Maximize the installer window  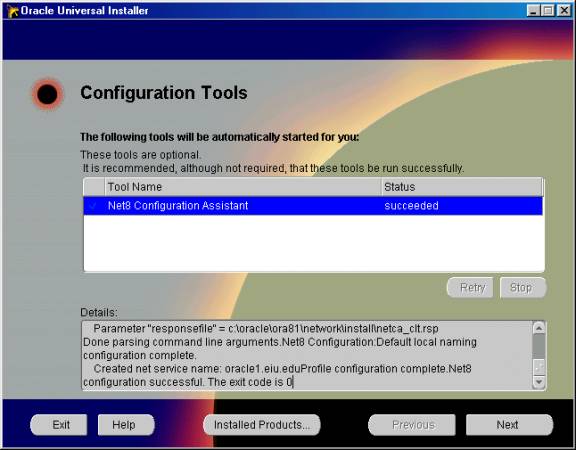click(547, 10)
